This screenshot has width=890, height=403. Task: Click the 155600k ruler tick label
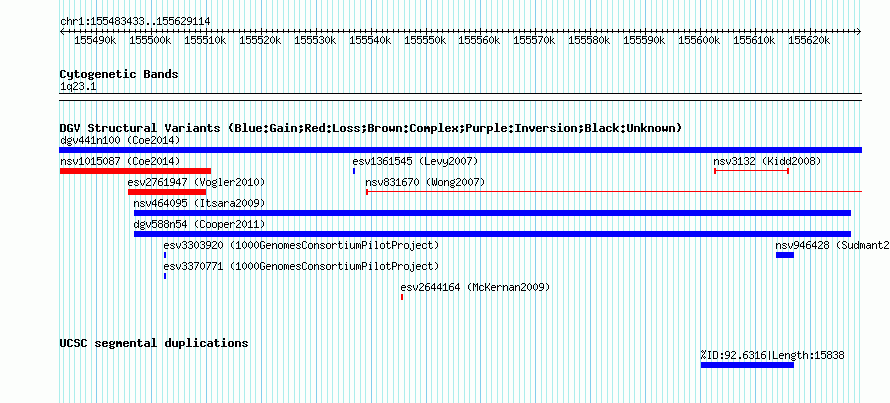700,40
